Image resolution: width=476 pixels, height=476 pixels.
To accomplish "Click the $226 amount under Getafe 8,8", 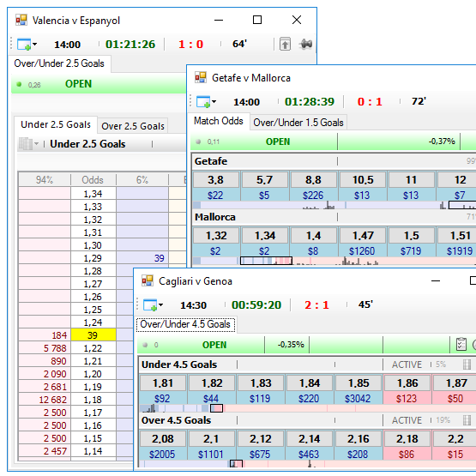I will tap(313, 196).
